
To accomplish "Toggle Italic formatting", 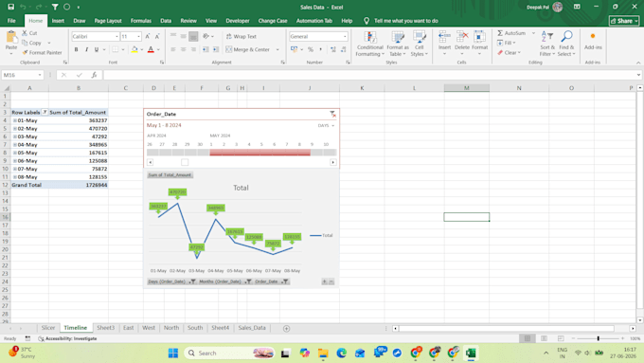I will (x=86, y=49).
